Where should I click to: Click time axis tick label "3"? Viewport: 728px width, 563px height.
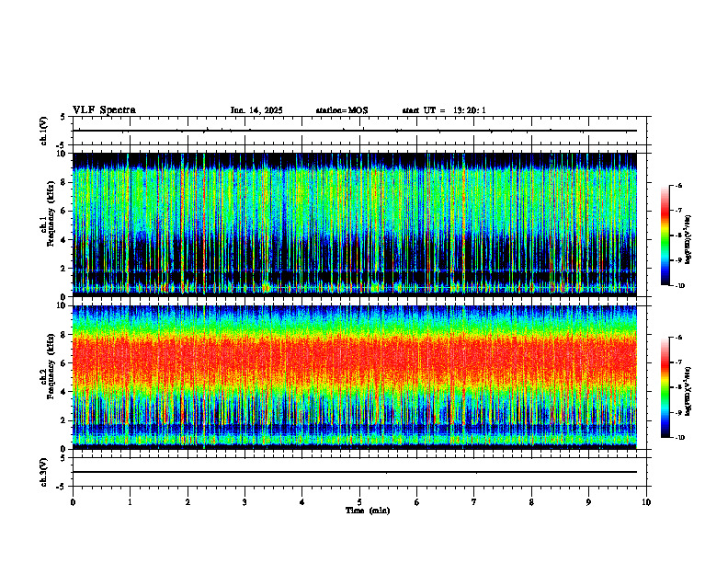pyautogui.click(x=245, y=502)
